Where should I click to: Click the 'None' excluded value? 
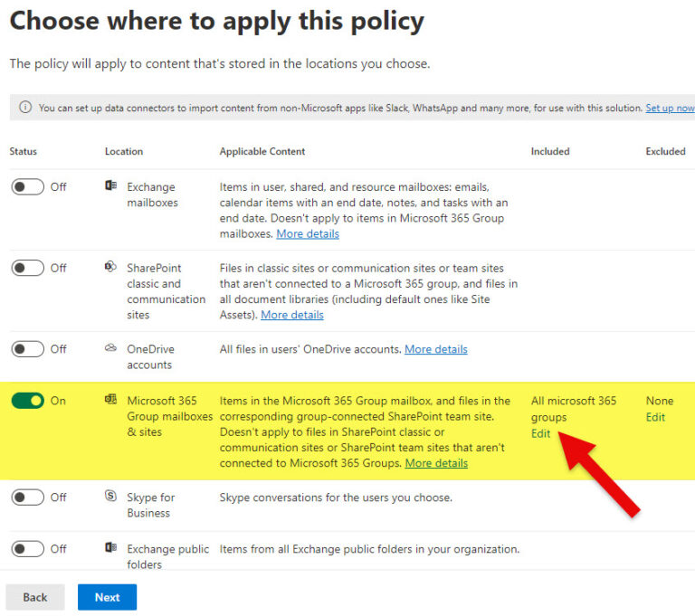tap(660, 401)
